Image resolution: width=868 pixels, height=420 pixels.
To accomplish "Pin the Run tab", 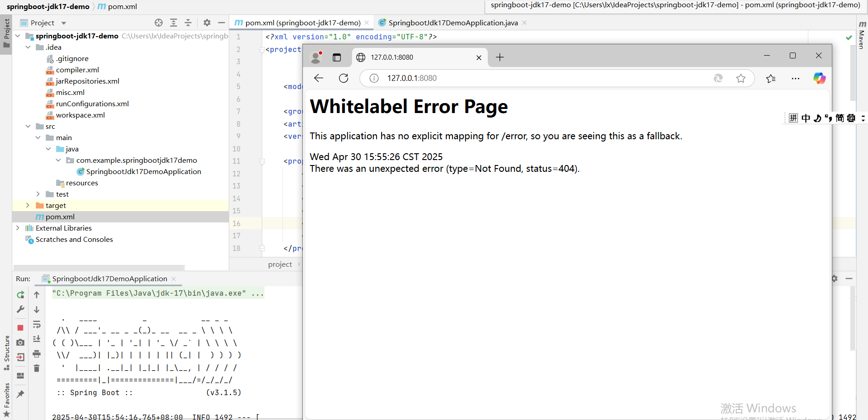I will click(x=20, y=394).
